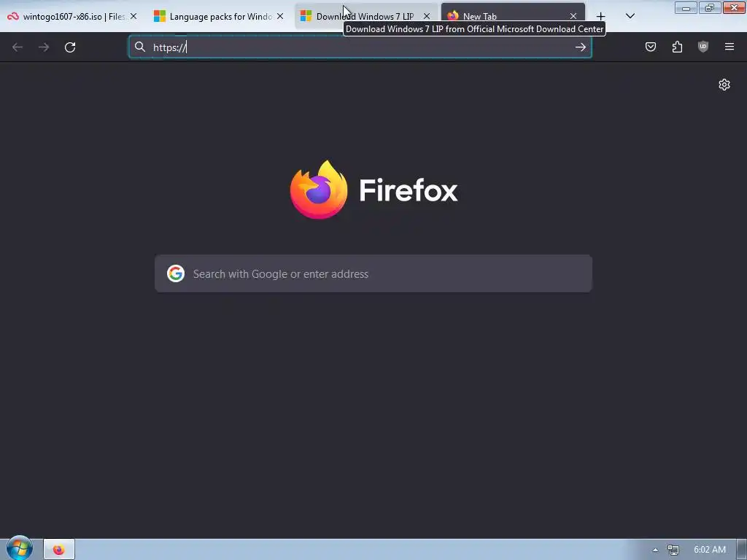Minimize the Firefox window
Image resolution: width=747 pixels, height=560 pixels.
pos(686,7)
